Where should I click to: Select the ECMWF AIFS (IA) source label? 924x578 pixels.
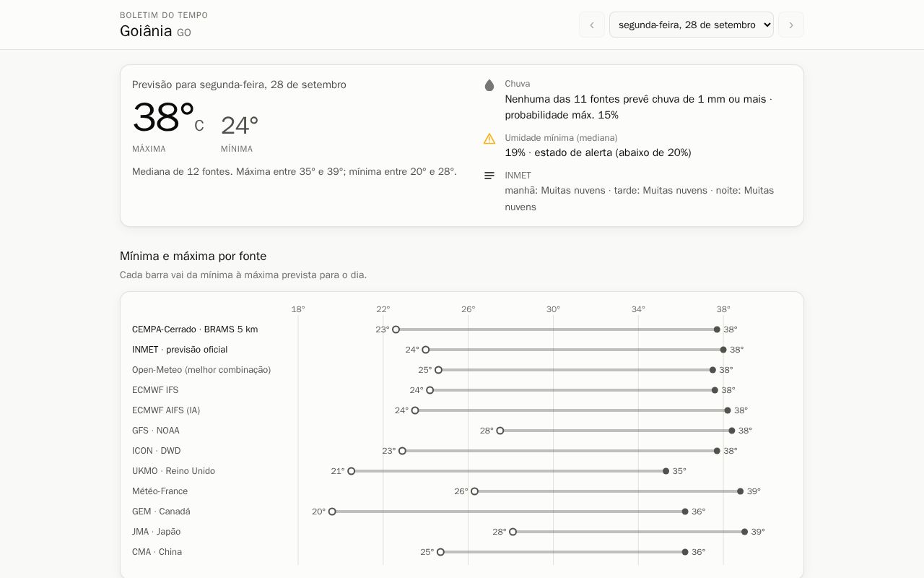(x=166, y=410)
